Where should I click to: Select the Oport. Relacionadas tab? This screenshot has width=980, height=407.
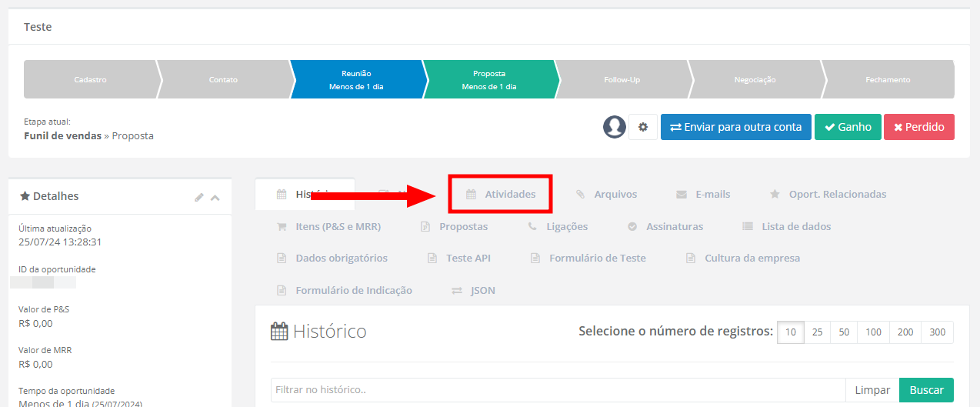(x=828, y=194)
